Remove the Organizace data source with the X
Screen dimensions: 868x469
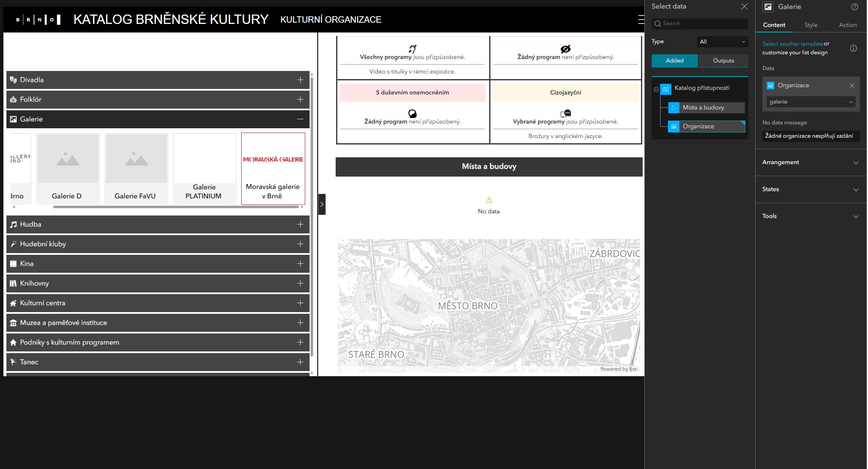853,85
